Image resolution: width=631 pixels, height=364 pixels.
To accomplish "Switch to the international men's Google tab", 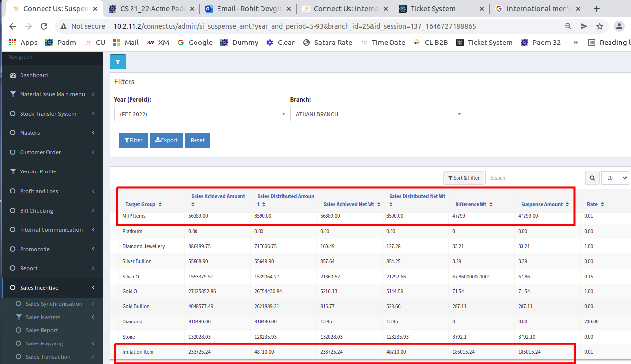I will [x=539, y=9].
